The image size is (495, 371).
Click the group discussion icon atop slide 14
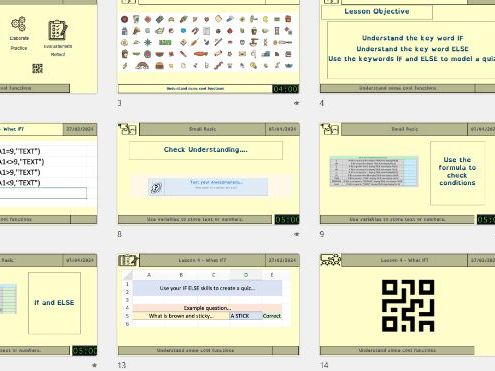coord(330,260)
